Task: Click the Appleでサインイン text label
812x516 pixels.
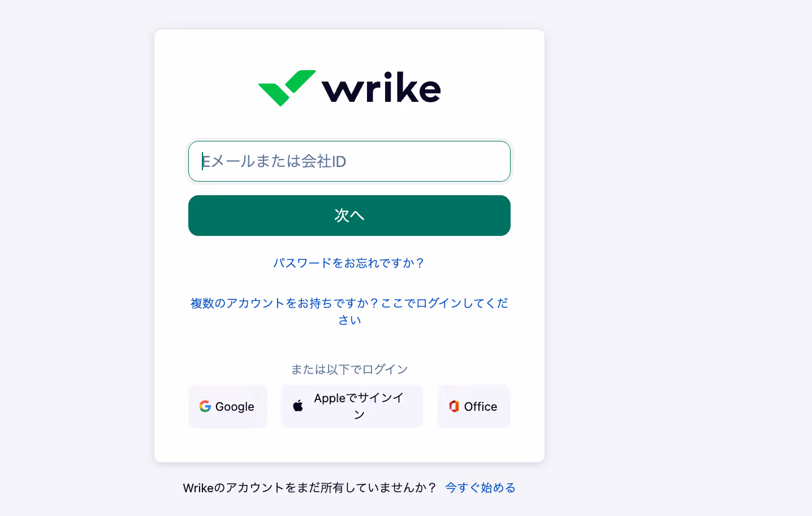Action: (359, 406)
